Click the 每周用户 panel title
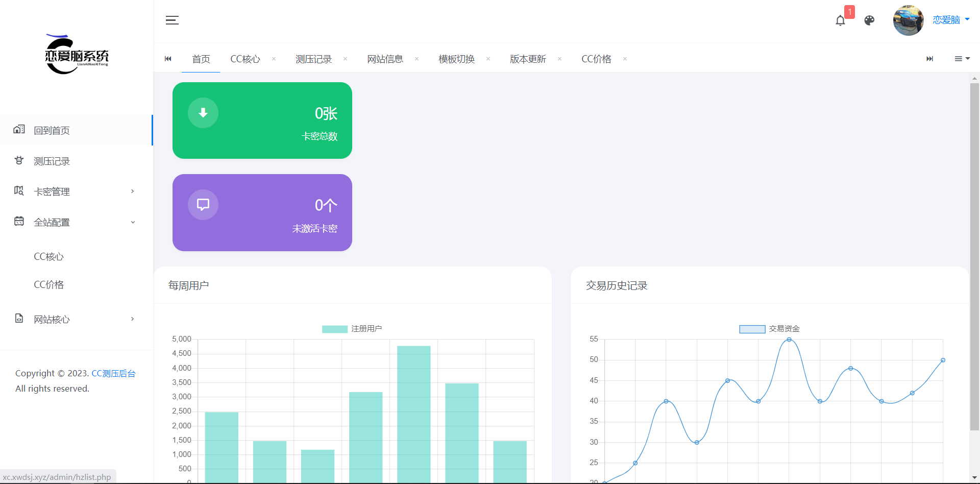 click(x=188, y=285)
